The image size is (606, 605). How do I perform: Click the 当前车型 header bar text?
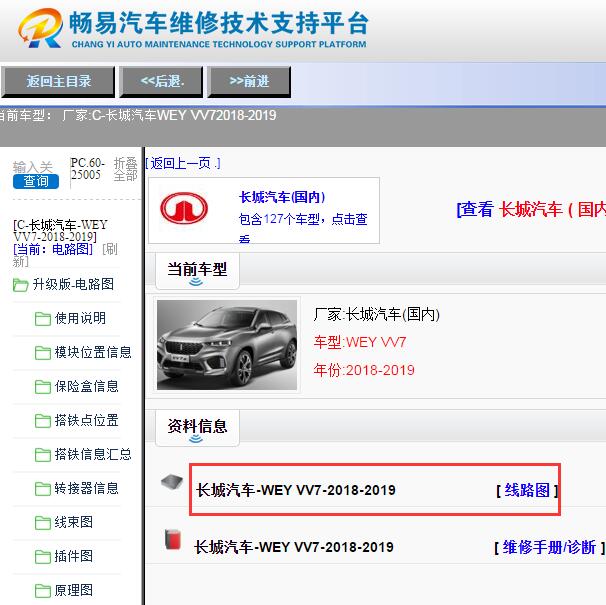[x=197, y=269]
